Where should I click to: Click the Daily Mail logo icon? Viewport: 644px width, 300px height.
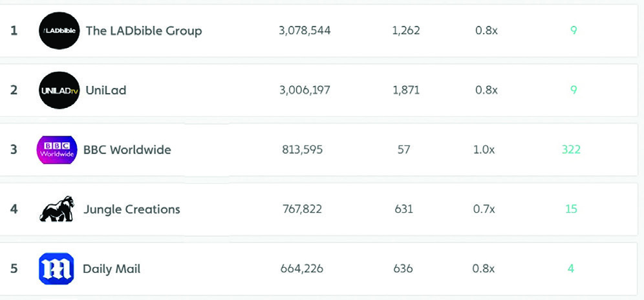[x=57, y=269]
